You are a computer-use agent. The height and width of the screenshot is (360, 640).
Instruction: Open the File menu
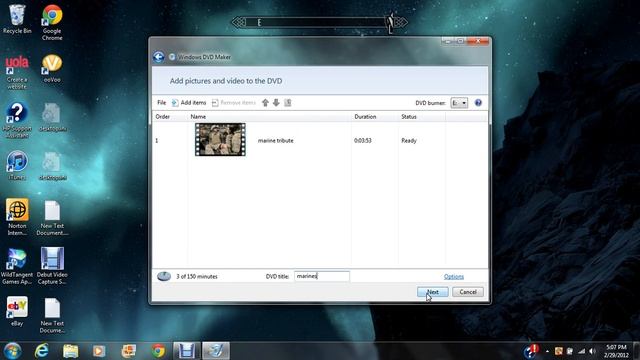pos(162,103)
